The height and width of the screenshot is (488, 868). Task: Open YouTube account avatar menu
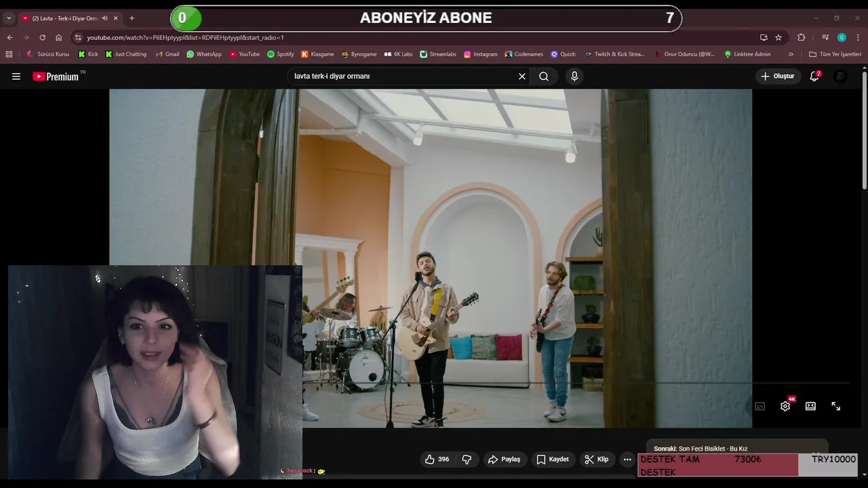[840, 77]
